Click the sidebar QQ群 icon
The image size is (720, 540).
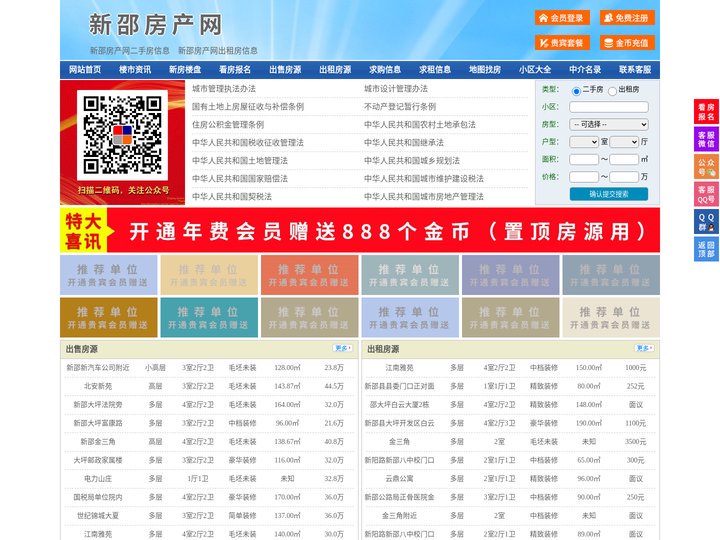click(x=706, y=222)
